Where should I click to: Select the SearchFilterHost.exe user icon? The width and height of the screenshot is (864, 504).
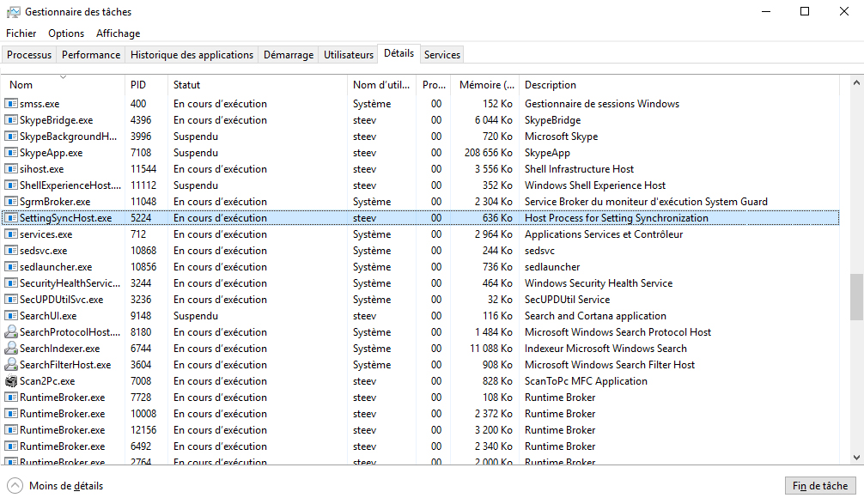tap(11, 365)
